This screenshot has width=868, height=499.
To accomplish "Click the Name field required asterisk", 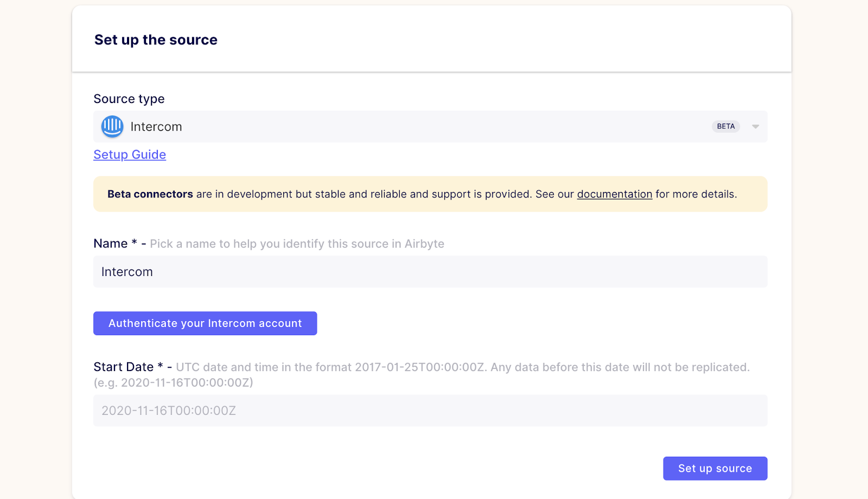I will [x=134, y=244].
